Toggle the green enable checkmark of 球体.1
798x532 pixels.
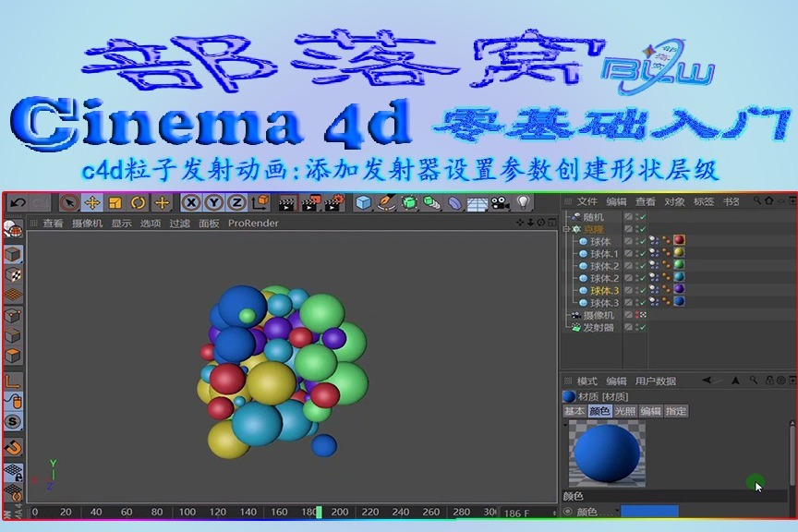643,252
